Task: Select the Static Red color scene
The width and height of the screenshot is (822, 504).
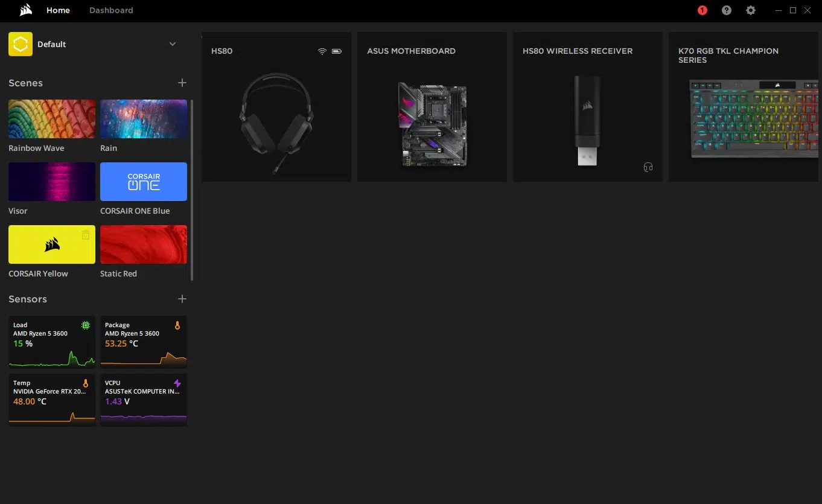Action: tap(144, 244)
